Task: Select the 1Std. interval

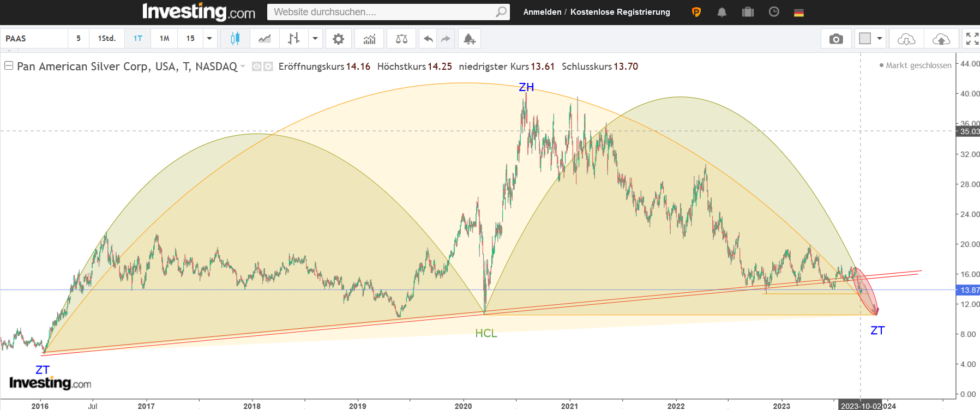Action: click(107, 39)
